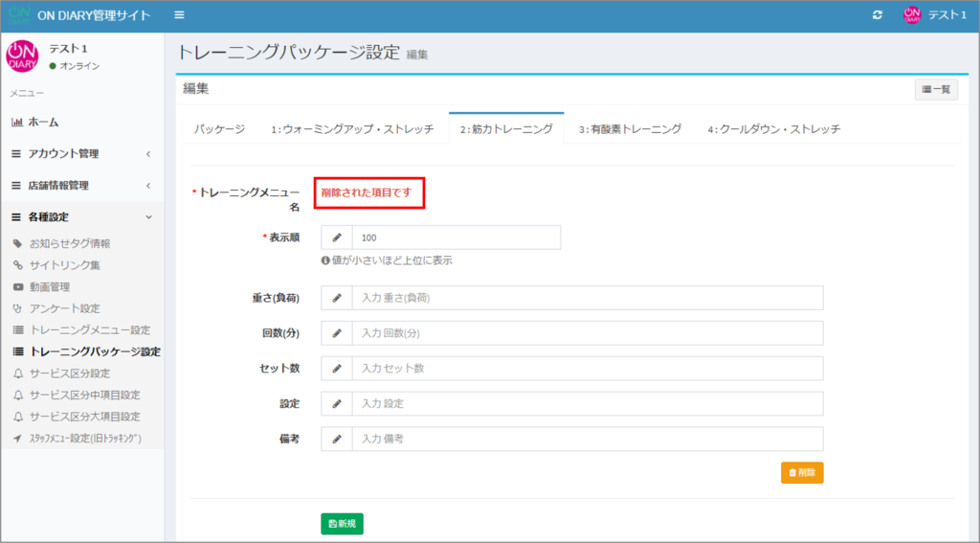Image resolution: width=980 pixels, height=543 pixels.
Task: Select アンケート設定 in the sidebar
Action: pos(64,308)
